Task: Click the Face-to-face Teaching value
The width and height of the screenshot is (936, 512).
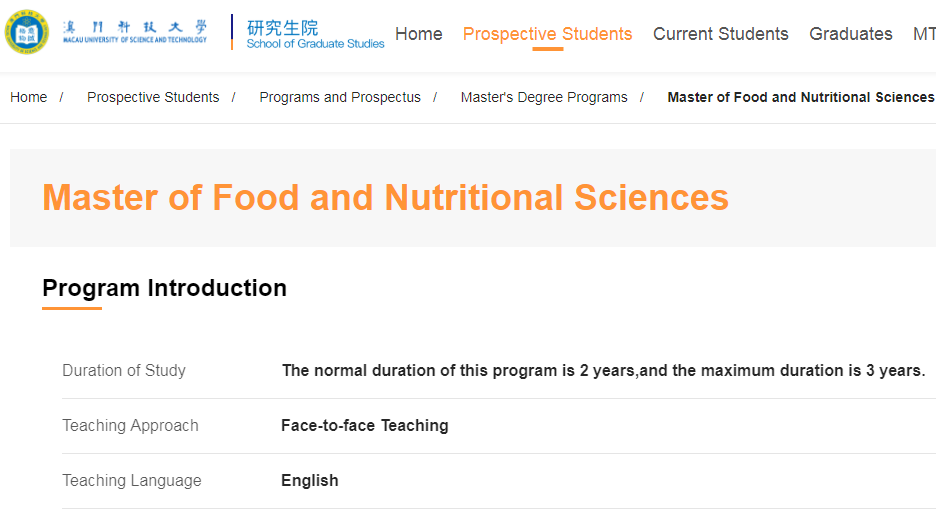Action: pyautogui.click(x=365, y=425)
